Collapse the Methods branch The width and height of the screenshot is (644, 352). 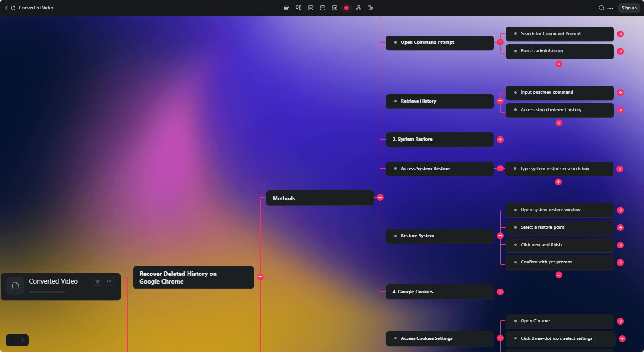380,197
